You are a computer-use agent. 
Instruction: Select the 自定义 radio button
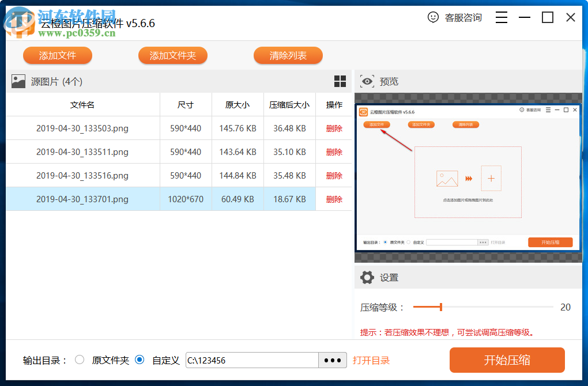(x=139, y=359)
